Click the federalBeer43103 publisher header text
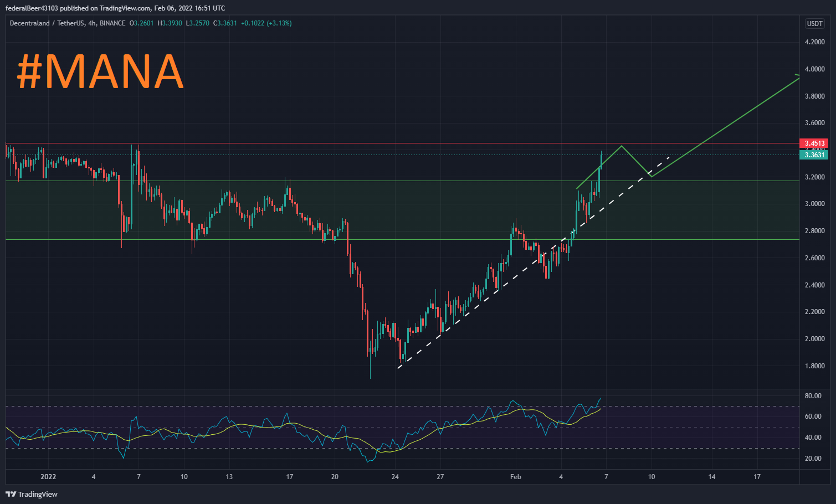Image resolution: width=836 pixels, height=504 pixels. point(115,8)
